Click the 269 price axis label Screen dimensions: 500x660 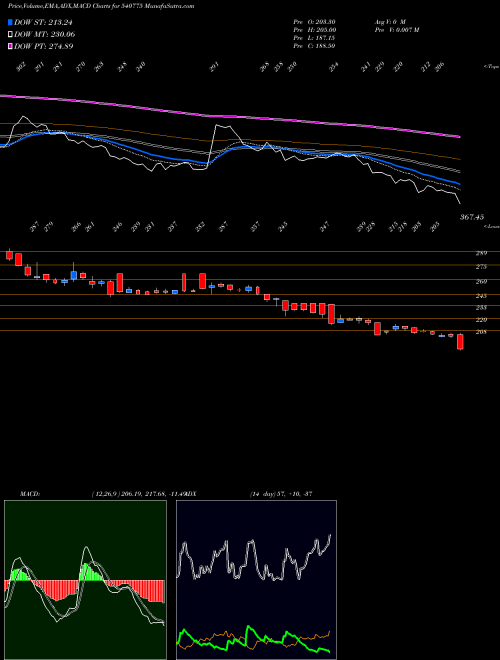[481, 282]
